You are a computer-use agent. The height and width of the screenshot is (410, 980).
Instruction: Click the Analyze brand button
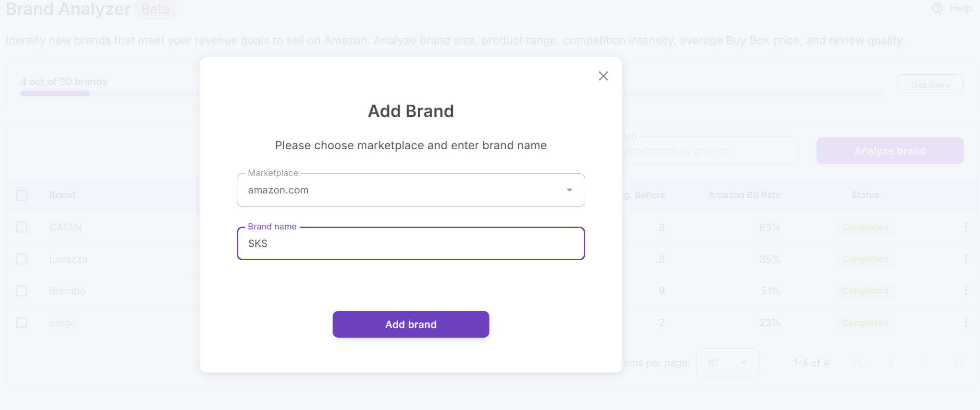tap(890, 150)
